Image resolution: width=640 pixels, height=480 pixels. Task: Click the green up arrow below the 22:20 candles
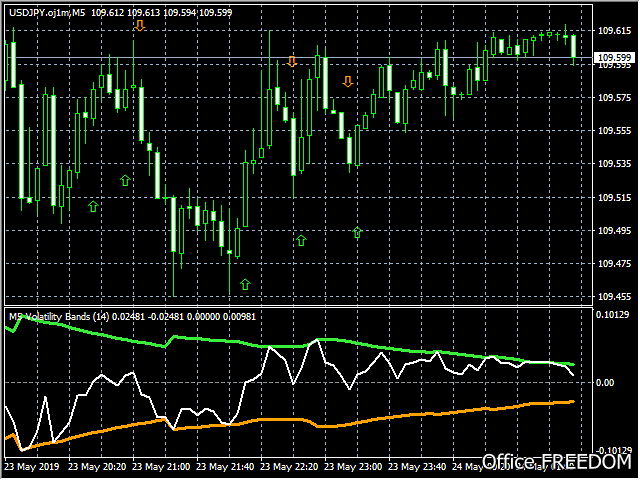pos(301,240)
